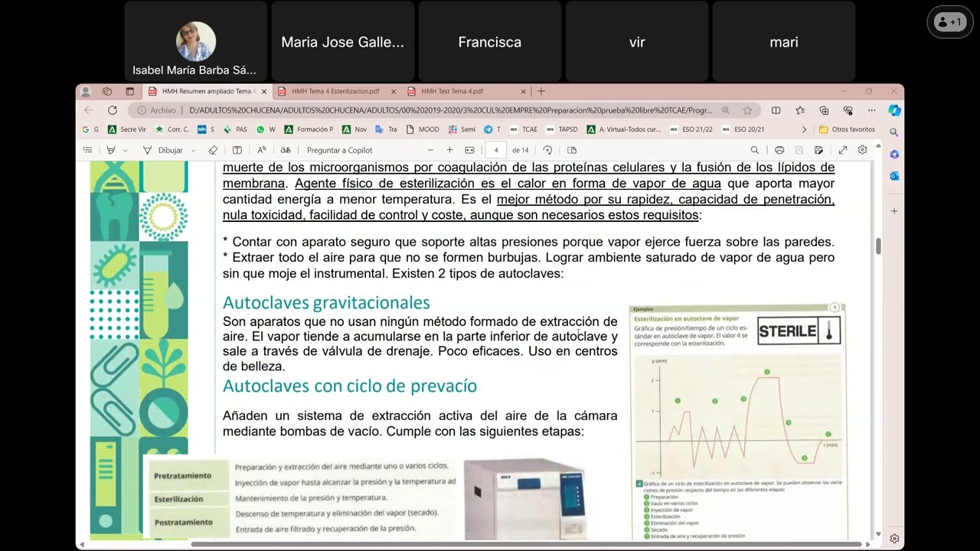980x551 pixels.
Task: Rotate the PDF page
Action: click(547, 150)
